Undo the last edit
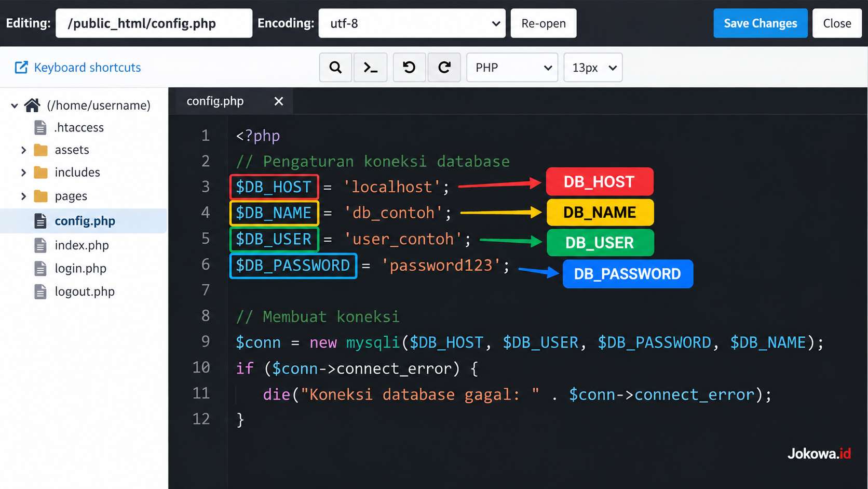868x489 pixels. [x=409, y=68]
